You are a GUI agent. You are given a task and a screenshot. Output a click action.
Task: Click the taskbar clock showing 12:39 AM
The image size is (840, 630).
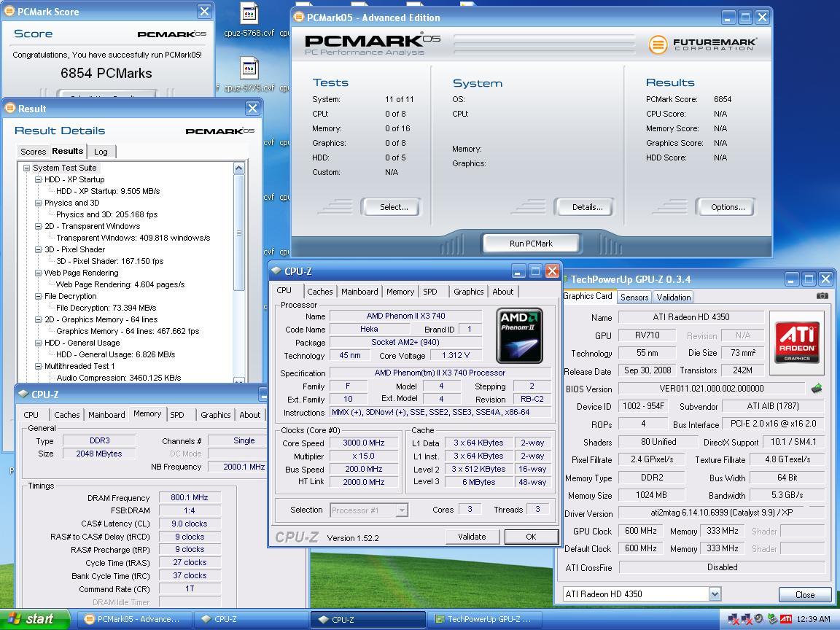tap(813, 619)
